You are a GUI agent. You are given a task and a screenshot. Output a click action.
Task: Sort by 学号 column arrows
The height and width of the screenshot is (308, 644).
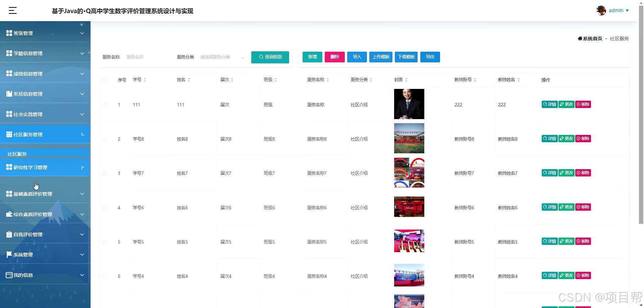145,80
